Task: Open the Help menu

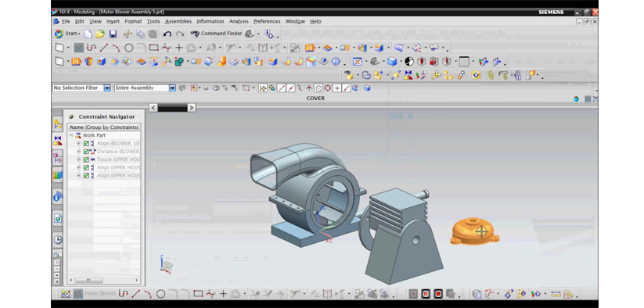Action: [315, 21]
